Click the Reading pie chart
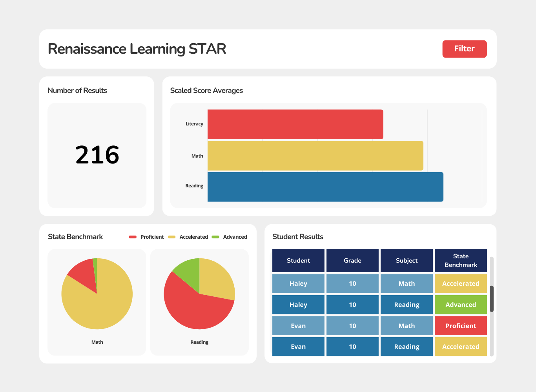This screenshot has height=392, width=536. click(x=199, y=294)
